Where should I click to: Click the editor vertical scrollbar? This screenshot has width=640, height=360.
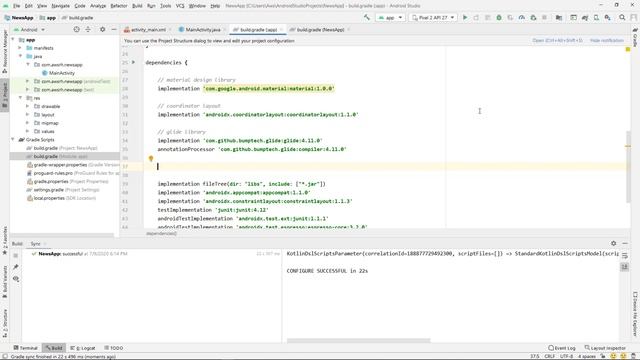[x=628, y=167]
